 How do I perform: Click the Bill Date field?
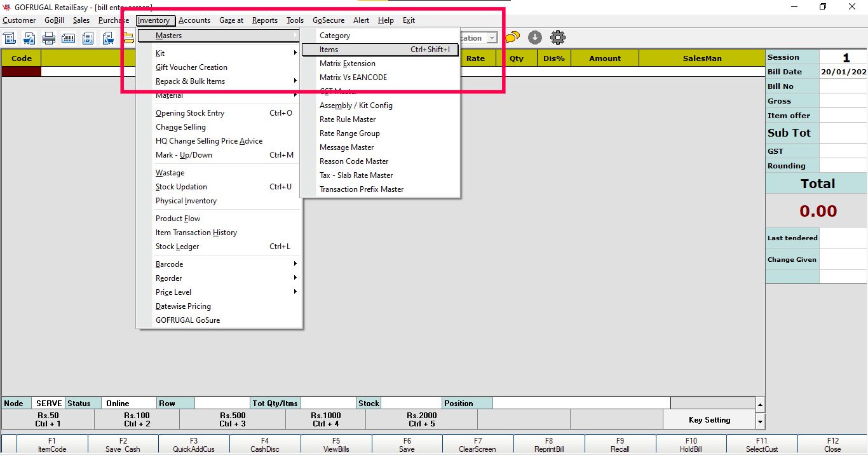click(x=843, y=72)
